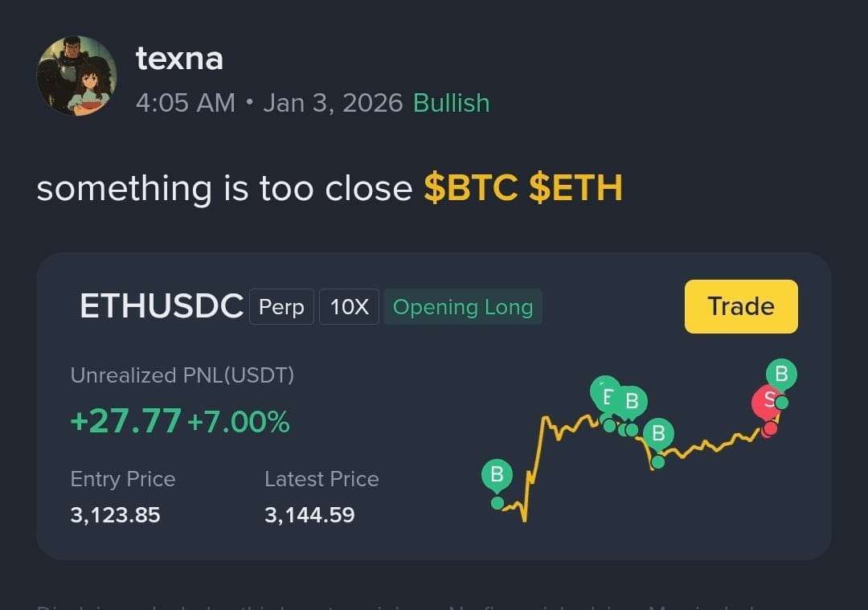Tap the unrealized PNL value +27.77
The image size is (868, 610).
coord(125,420)
